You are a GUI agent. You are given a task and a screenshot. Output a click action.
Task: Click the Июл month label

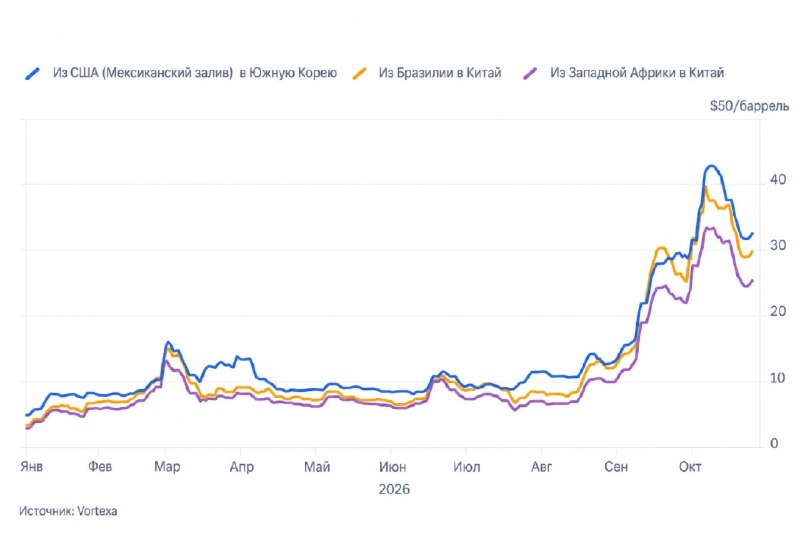point(466,467)
